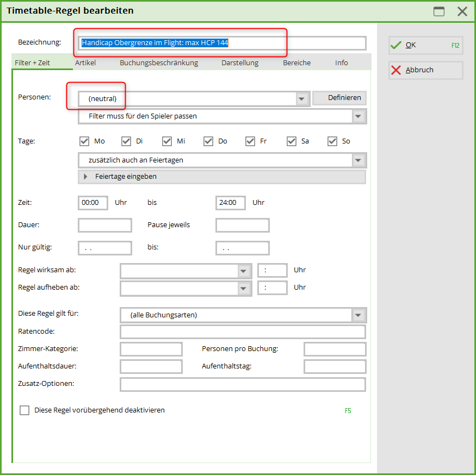
Task: Open 'Diese Regel gilt für' booking type dropdown
Action: tap(358, 315)
